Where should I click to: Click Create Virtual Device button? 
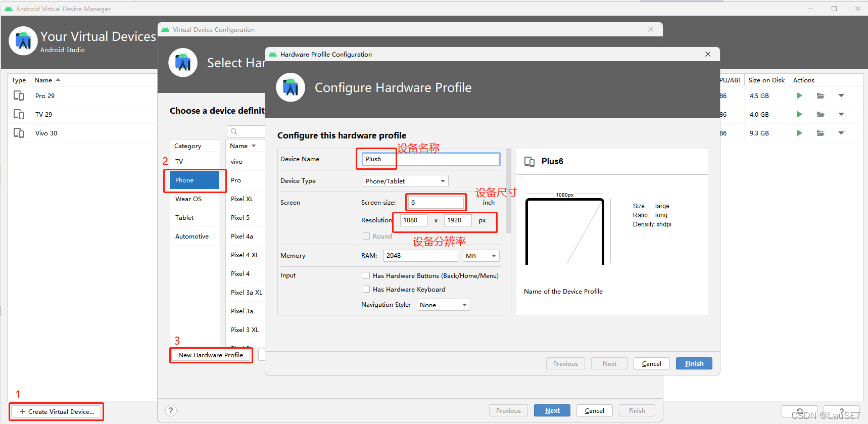(57, 411)
